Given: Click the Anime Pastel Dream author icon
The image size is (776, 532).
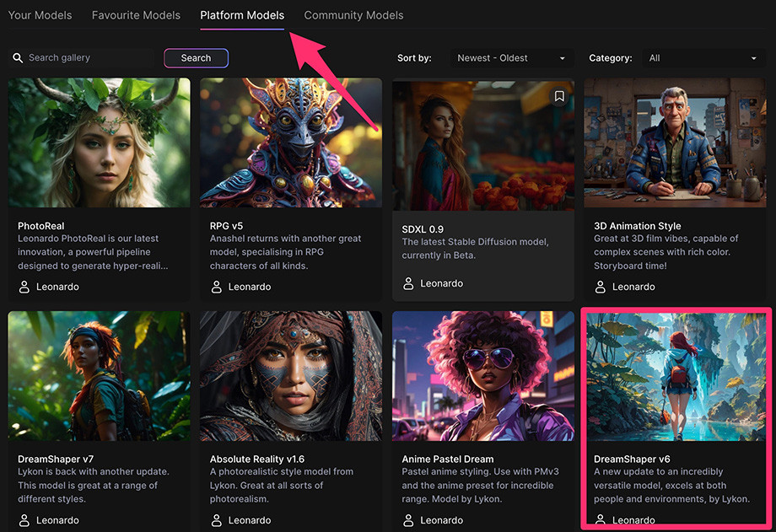Looking at the screenshot, I should coord(408,520).
